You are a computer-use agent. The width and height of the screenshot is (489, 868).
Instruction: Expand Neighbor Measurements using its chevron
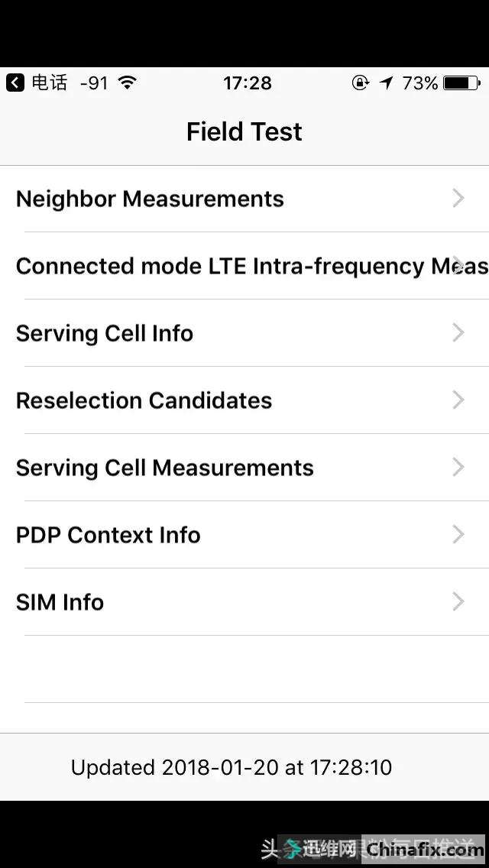click(458, 199)
